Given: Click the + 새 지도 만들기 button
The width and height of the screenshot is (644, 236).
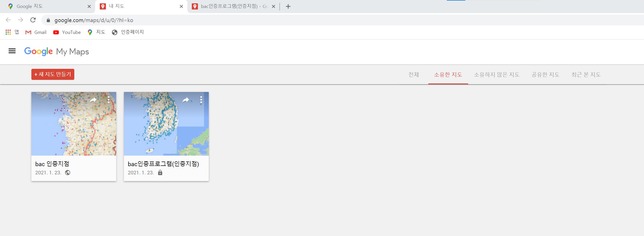Looking at the screenshot, I should point(53,74).
